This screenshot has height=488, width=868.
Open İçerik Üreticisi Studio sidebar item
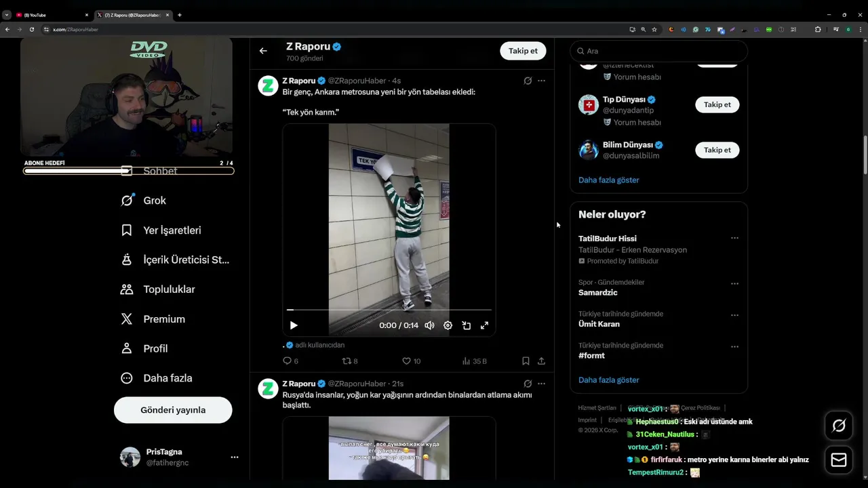[175, 260]
